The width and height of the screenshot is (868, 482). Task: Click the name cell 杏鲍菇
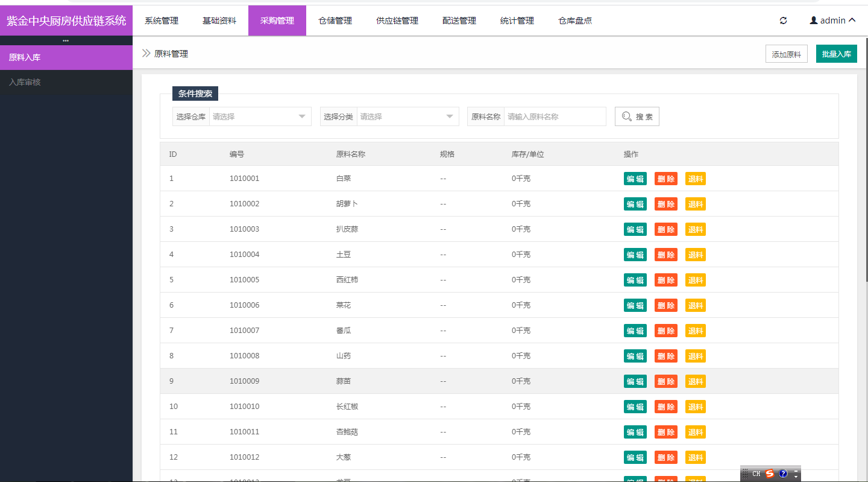[347, 432]
